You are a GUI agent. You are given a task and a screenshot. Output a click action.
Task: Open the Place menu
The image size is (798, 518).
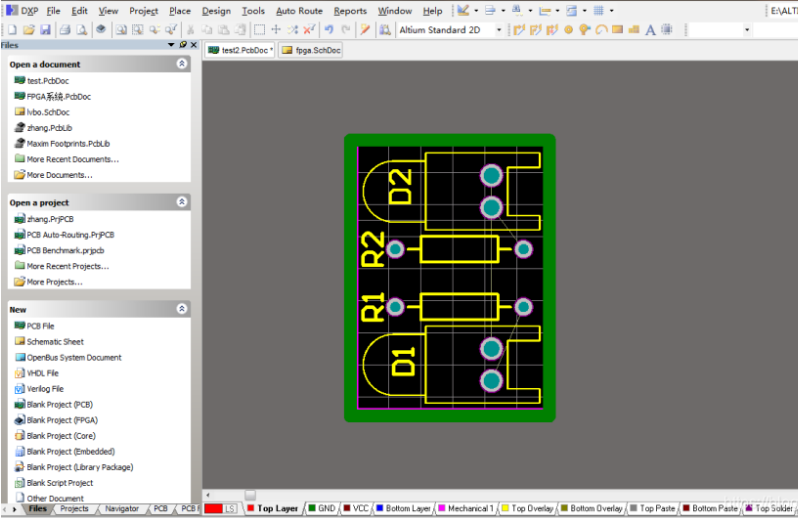click(180, 11)
